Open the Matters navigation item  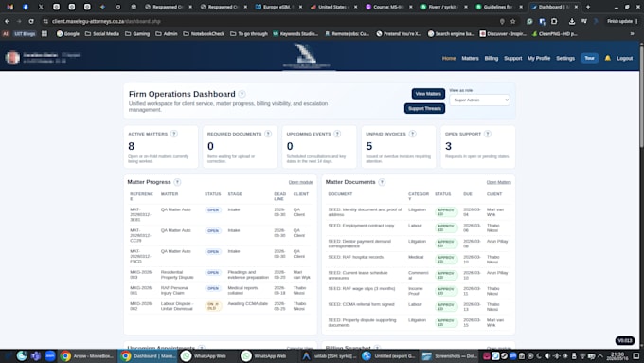(470, 59)
